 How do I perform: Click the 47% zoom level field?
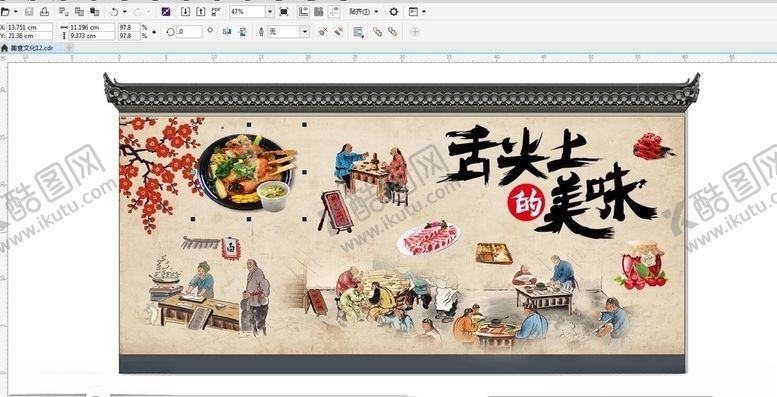point(247,11)
